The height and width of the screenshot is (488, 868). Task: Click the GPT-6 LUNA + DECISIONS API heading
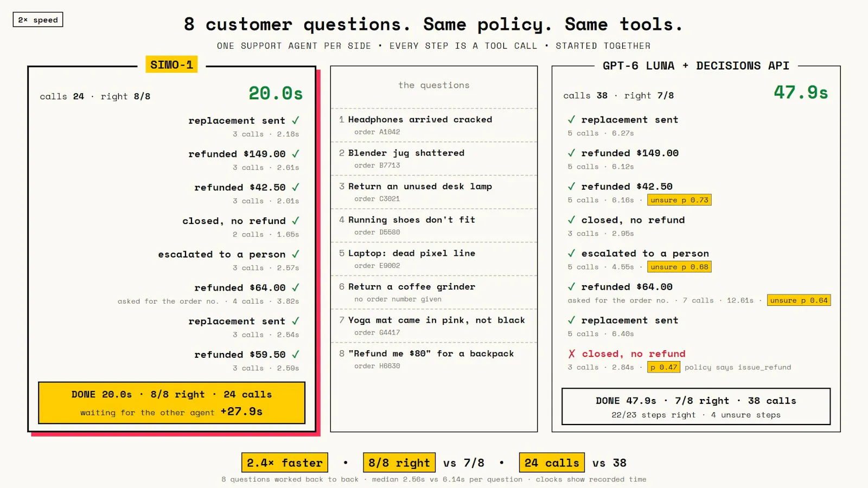pos(696,66)
